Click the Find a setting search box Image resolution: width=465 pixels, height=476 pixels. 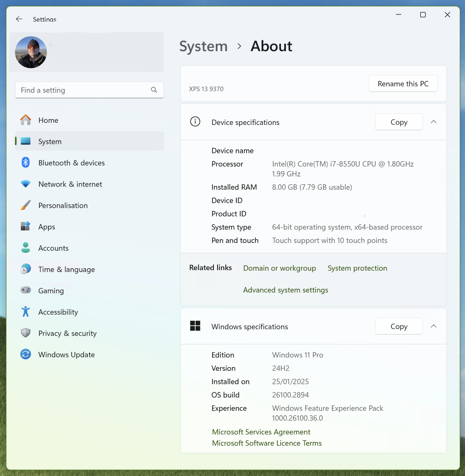click(x=90, y=90)
